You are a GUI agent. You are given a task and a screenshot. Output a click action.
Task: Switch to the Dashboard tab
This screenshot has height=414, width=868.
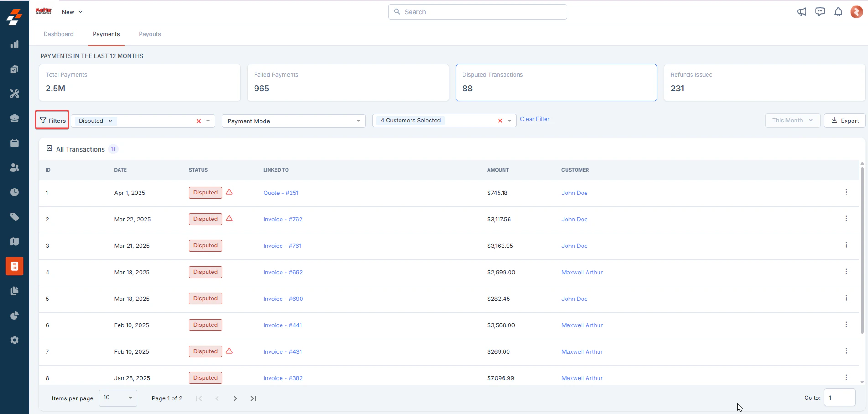(58, 34)
